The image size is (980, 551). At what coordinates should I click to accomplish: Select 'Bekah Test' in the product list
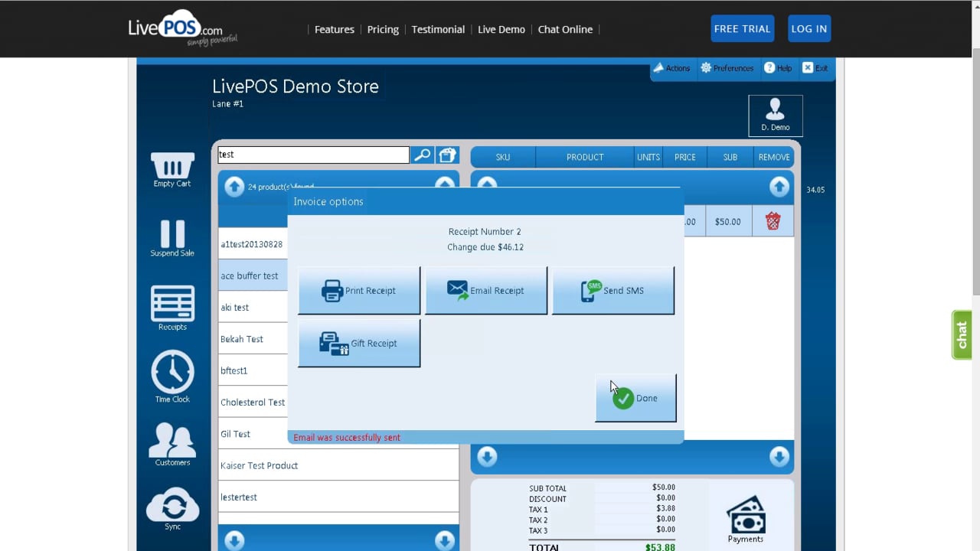(253, 339)
